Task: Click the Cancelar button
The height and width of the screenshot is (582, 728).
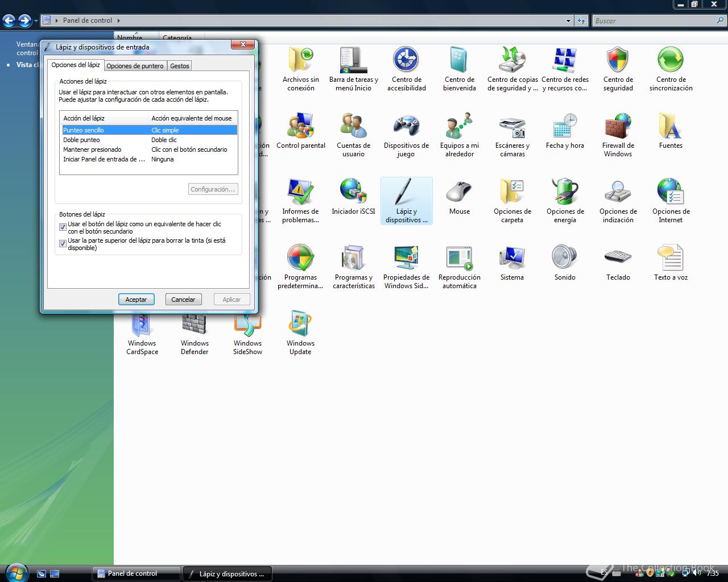Action: (183, 300)
